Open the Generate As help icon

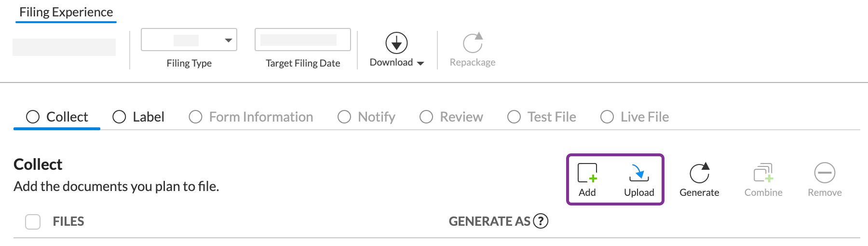pyautogui.click(x=541, y=221)
